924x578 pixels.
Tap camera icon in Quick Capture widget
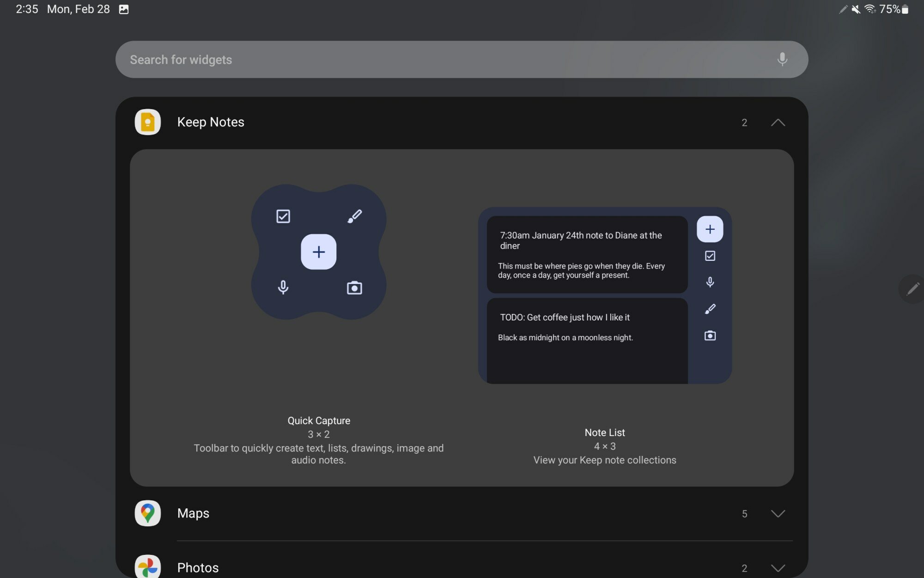[354, 288]
